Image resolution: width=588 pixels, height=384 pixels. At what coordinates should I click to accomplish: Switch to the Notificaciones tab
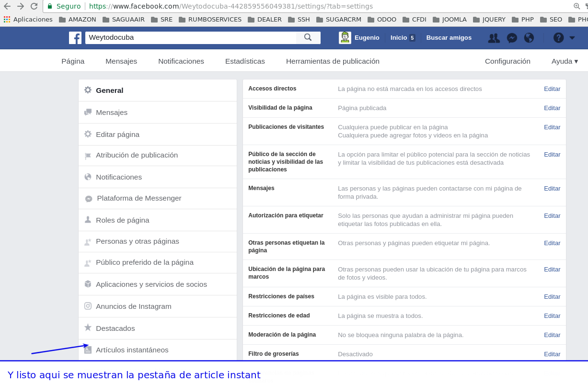pos(181,61)
